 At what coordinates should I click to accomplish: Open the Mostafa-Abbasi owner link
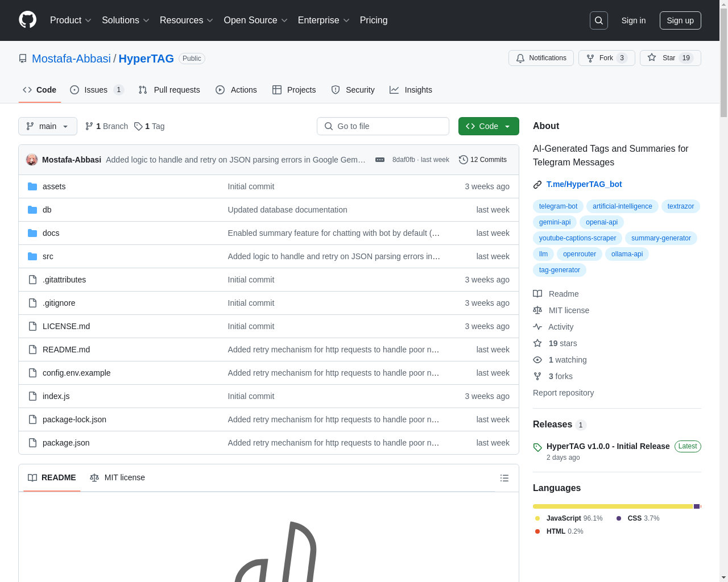[71, 59]
